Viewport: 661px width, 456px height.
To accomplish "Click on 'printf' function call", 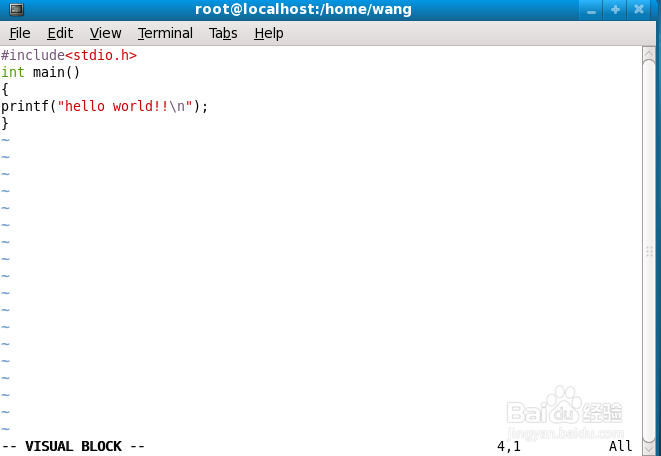I will pyautogui.click(x=25, y=106).
